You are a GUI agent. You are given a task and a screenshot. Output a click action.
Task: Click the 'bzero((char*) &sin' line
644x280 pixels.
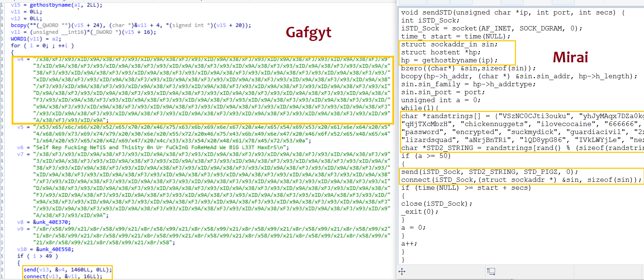(469, 68)
